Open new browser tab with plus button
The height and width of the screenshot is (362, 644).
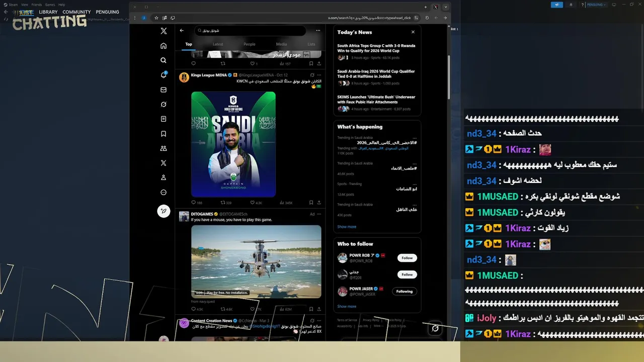coord(426,7)
